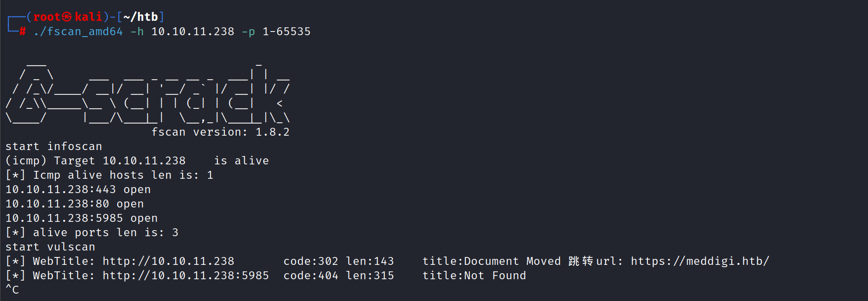Click the 10.10.11.238:5985 open line
868x301 pixels.
point(82,218)
